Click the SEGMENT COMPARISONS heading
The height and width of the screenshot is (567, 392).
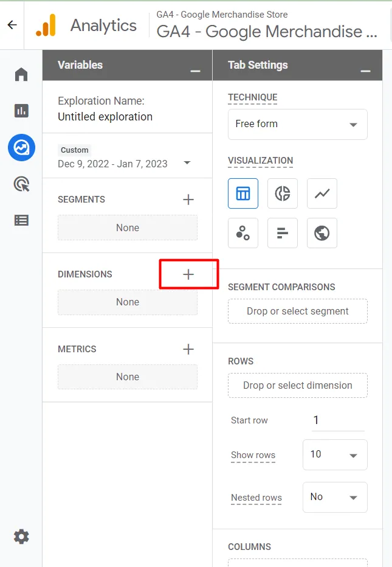[x=281, y=287]
